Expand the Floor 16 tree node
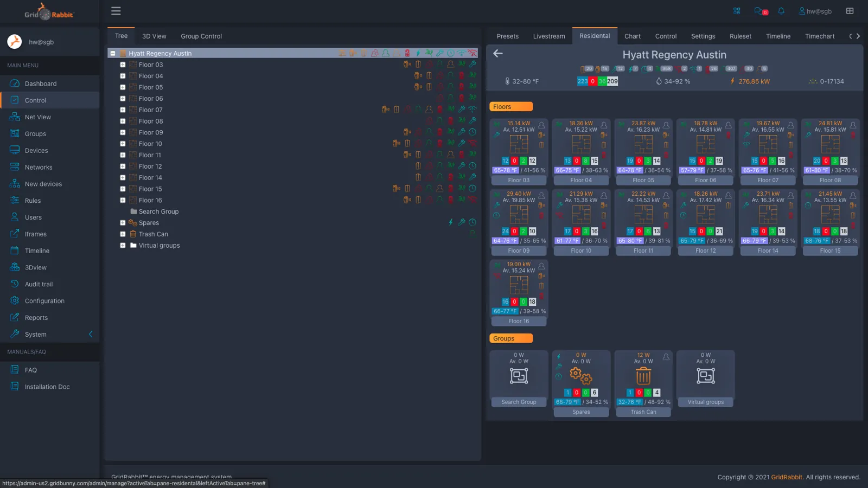The height and width of the screenshot is (488, 868). (x=123, y=200)
